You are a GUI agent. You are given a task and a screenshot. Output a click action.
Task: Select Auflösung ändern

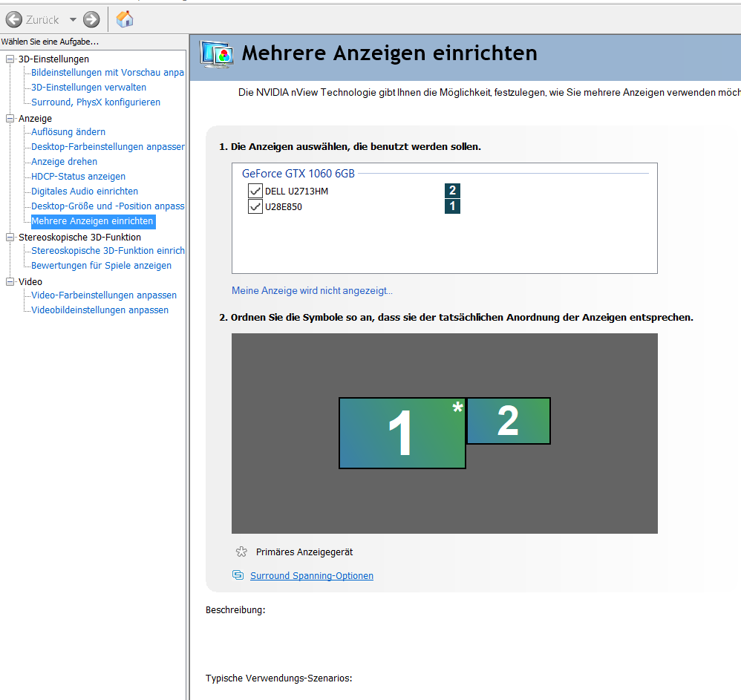point(68,132)
